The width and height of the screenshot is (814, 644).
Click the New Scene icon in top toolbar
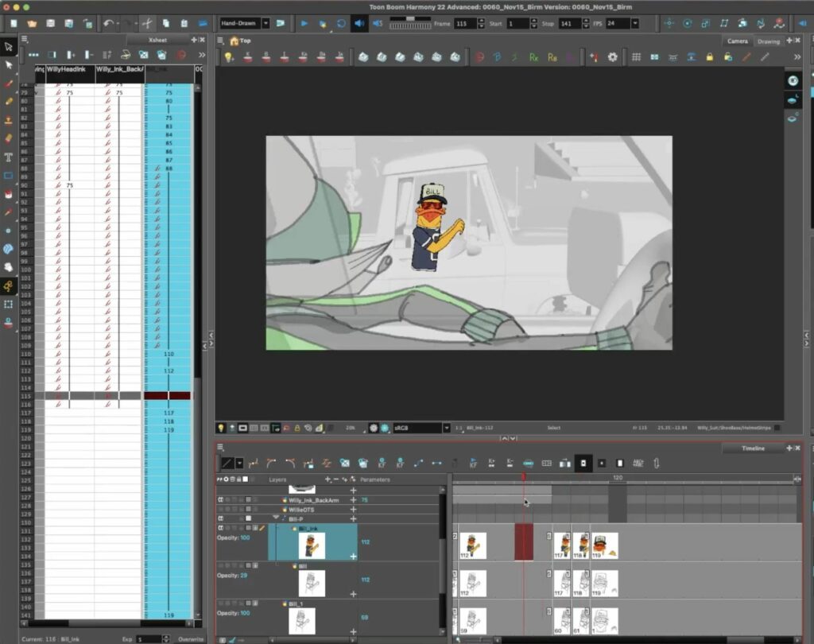pyautogui.click(x=14, y=23)
